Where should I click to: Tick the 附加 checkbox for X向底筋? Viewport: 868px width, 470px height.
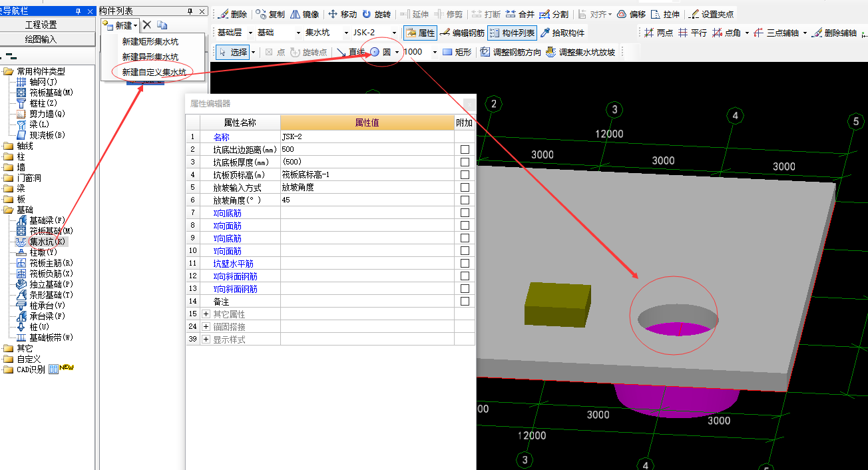click(x=465, y=213)
